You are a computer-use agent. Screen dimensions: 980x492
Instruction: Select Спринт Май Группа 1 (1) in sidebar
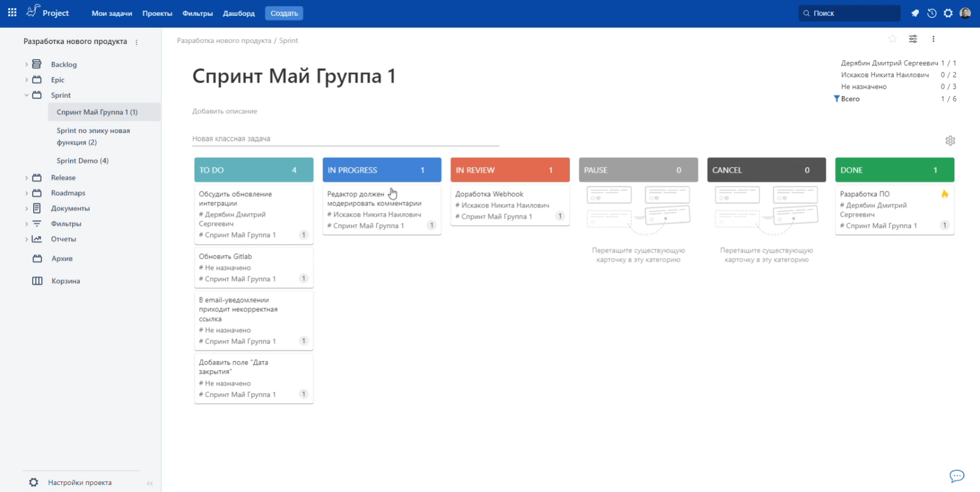tap(104, 112)
